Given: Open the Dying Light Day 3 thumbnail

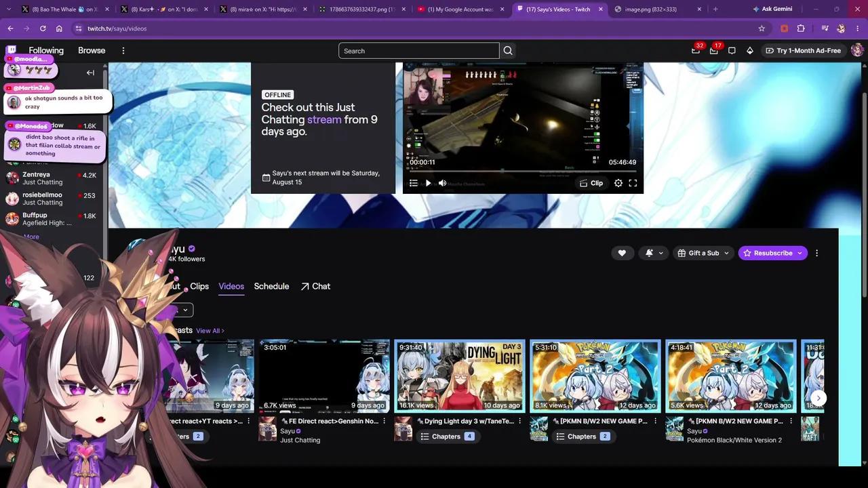Looking at the screenshot, I should tap(460, 376).
